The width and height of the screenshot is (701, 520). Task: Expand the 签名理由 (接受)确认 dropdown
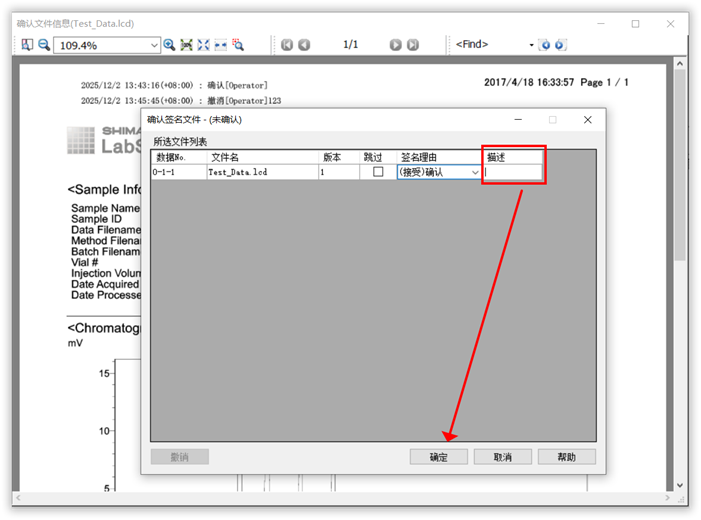(x=475, y=172)
